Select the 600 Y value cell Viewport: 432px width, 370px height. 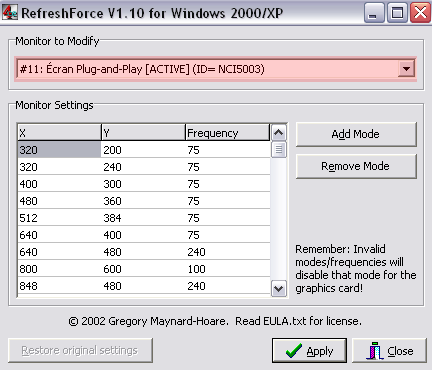coord(143,269)
